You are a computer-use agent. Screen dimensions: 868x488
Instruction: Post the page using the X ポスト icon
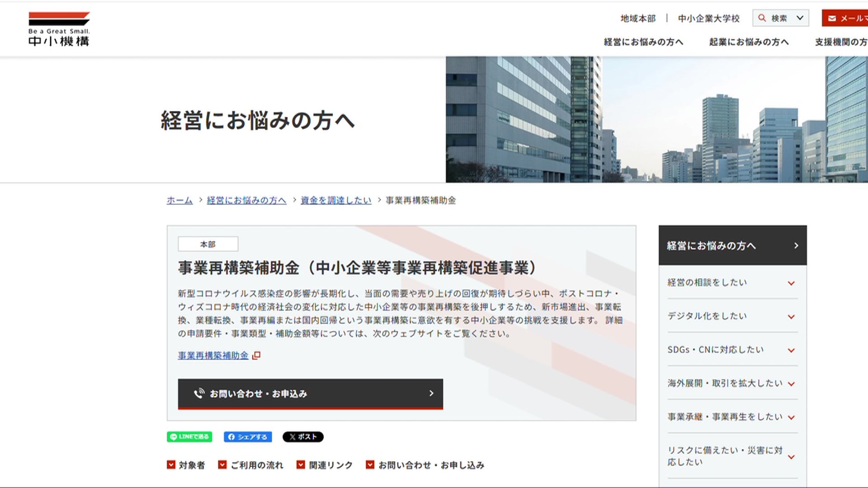303,436
